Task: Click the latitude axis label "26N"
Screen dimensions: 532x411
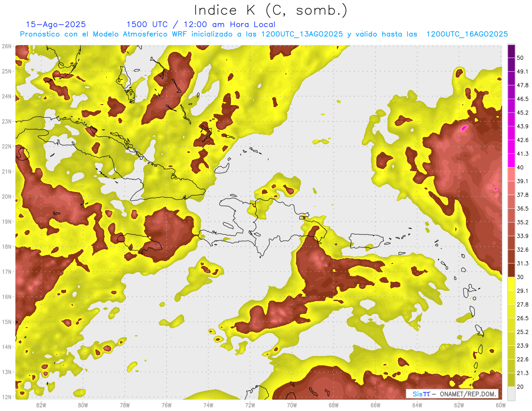Action: [7, 46]
